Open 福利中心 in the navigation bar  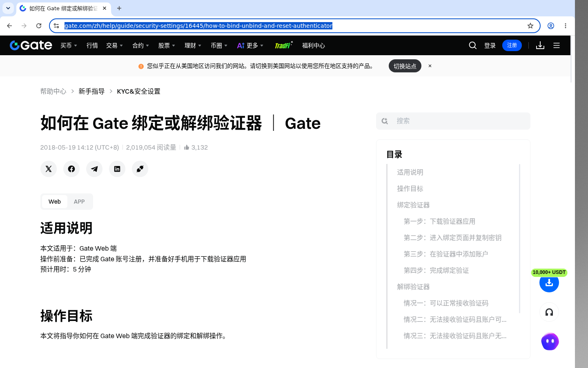(314, 45)
